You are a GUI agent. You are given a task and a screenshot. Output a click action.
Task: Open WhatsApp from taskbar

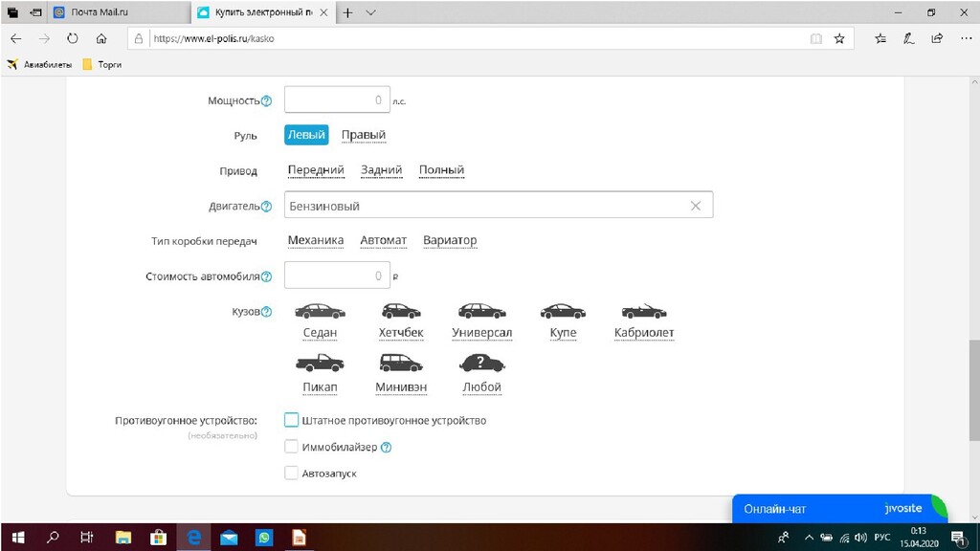click(x=264, y=538)
